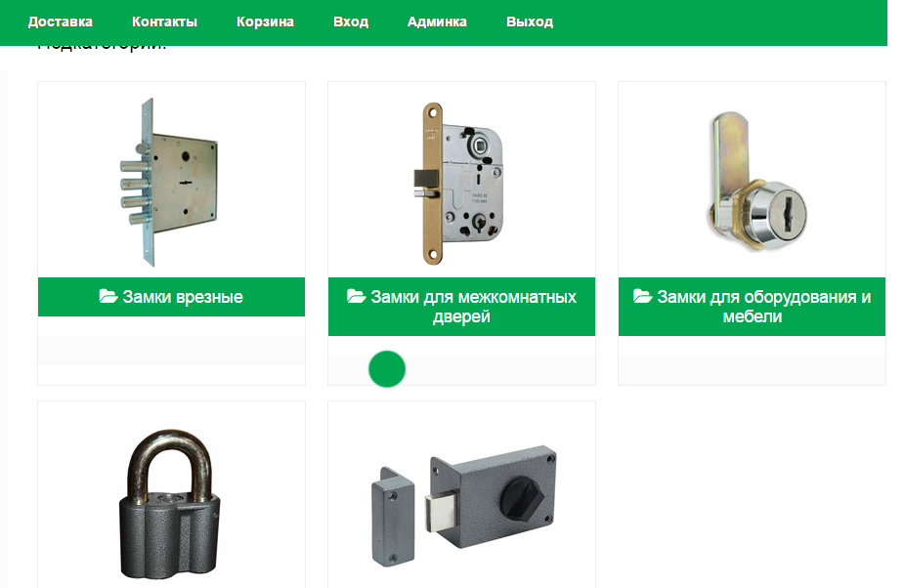Click the interior door lock image

[461, 184]
